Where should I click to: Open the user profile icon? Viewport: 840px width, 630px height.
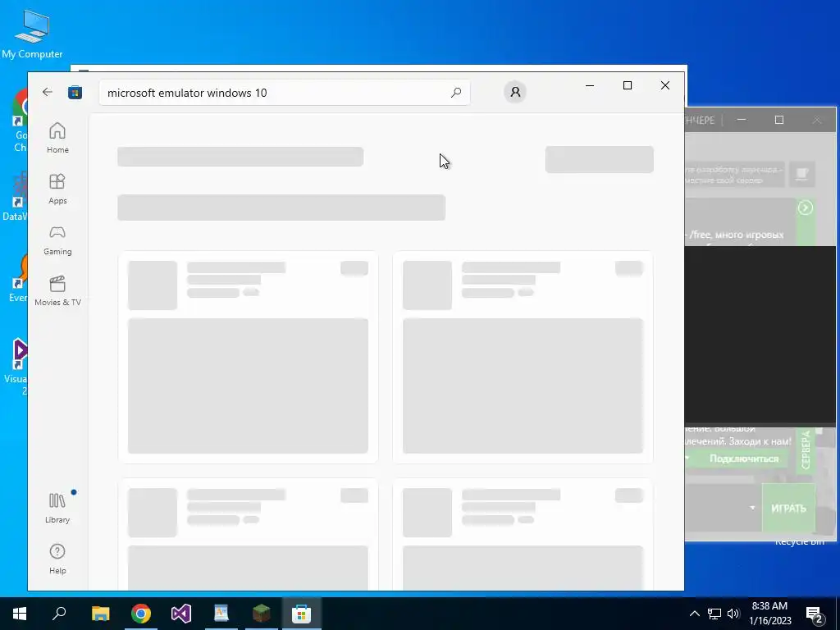[515, 92]
